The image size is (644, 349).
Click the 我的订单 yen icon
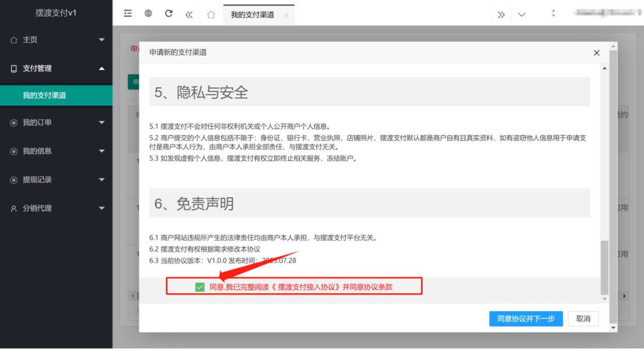pyautogui.click(x=13, y=123)
